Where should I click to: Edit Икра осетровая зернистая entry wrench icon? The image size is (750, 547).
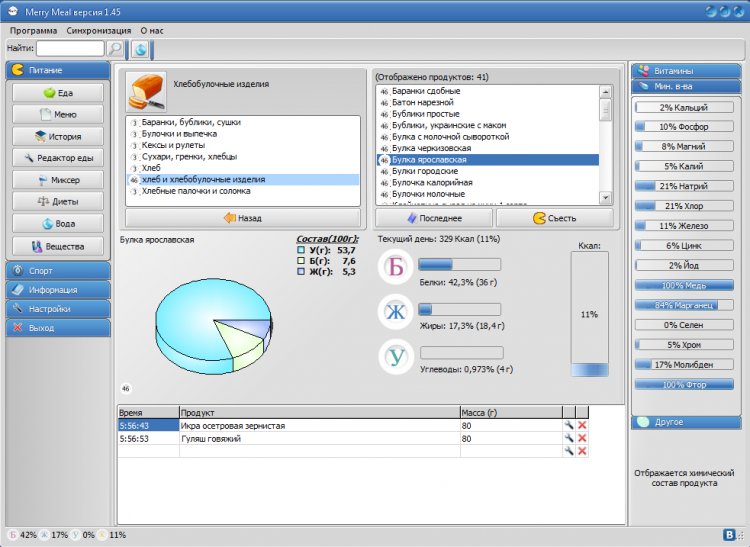coord(569,425)
